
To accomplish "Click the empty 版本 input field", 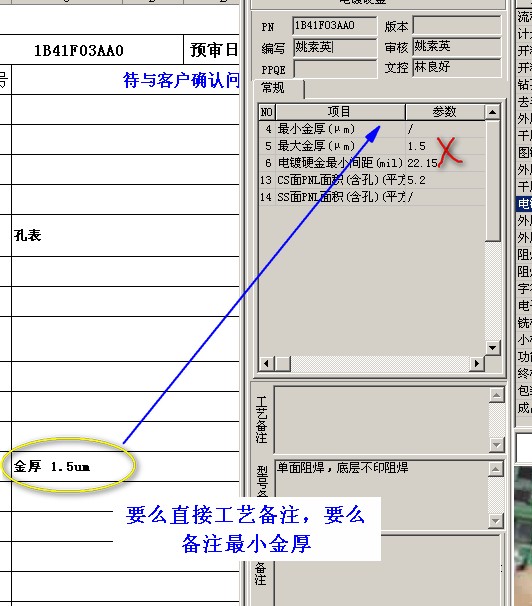I will point(457,26).
